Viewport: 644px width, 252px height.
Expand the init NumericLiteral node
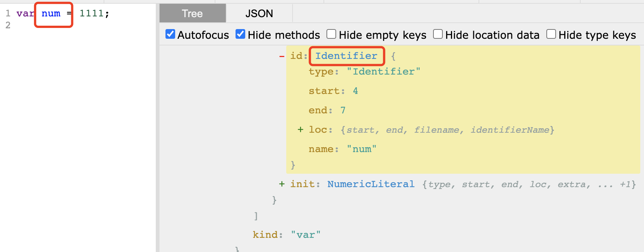click(282, 184)
